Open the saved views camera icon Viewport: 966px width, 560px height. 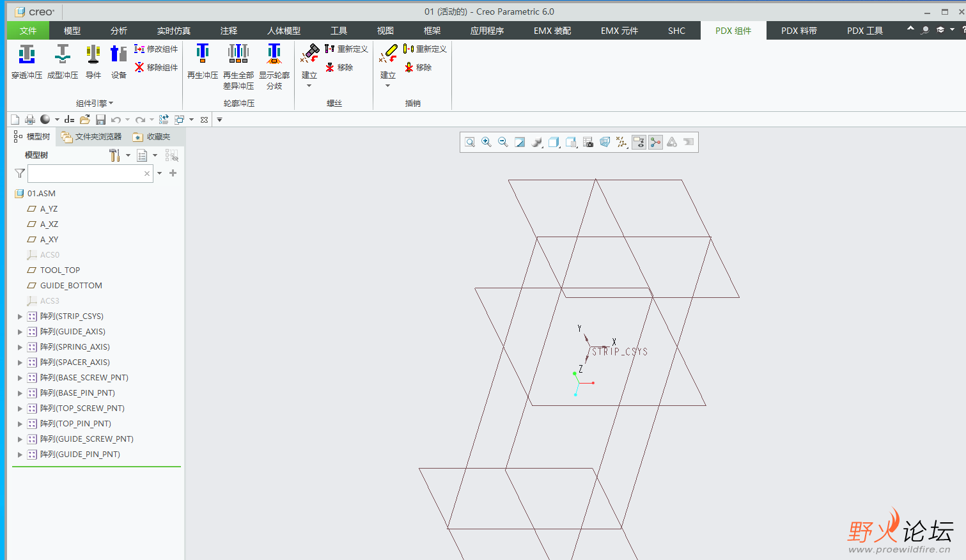(588, 143)
